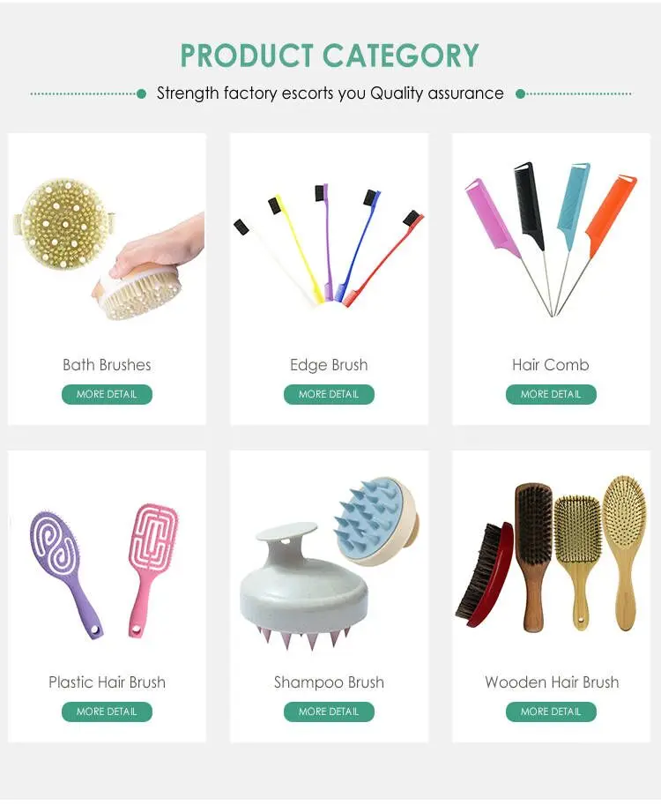
Task: Click the purple plastic hair brush image
Action: coord(64,571)
